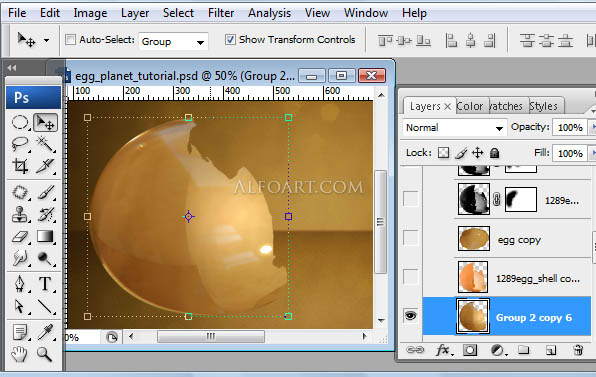Viewport: 596px width, 377px height.
Task: Collapse the toolbox with double arrows
Action: coord(12,68)
